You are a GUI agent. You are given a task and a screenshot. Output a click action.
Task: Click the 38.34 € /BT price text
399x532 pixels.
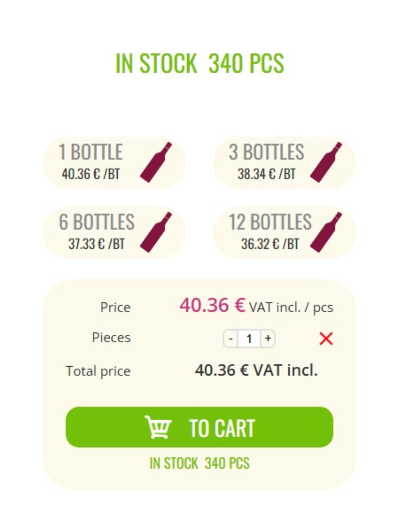click(266, 174)
